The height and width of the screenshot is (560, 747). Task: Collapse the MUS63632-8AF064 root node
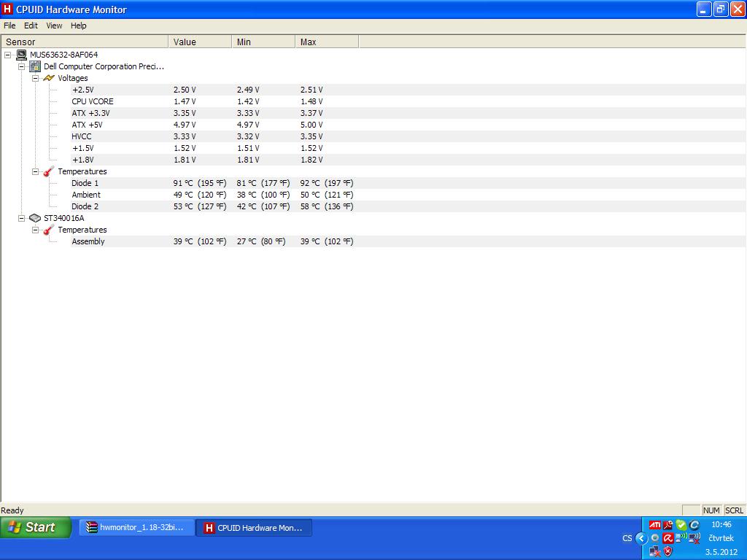click(x=7, y=55)
